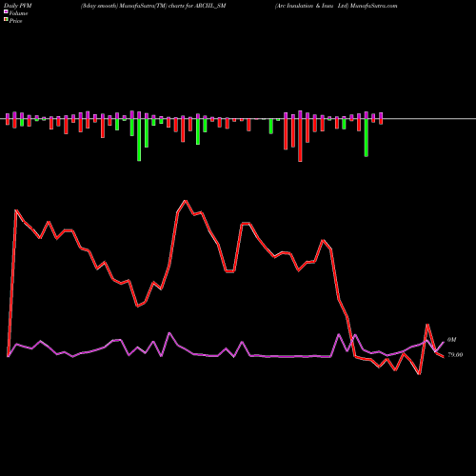
Task: Select the Volume legend label
Action: click(18, 13)
